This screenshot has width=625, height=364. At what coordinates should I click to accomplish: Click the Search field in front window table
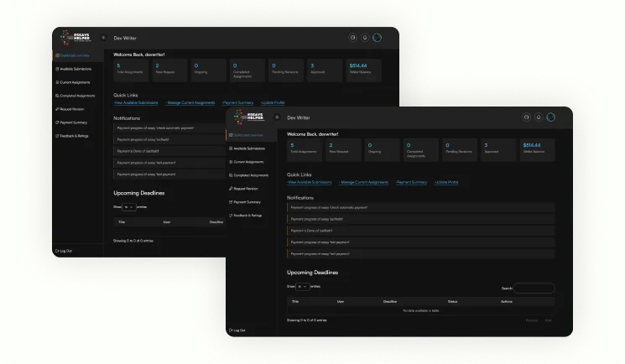pyautogui.click(x=534, y=288)
